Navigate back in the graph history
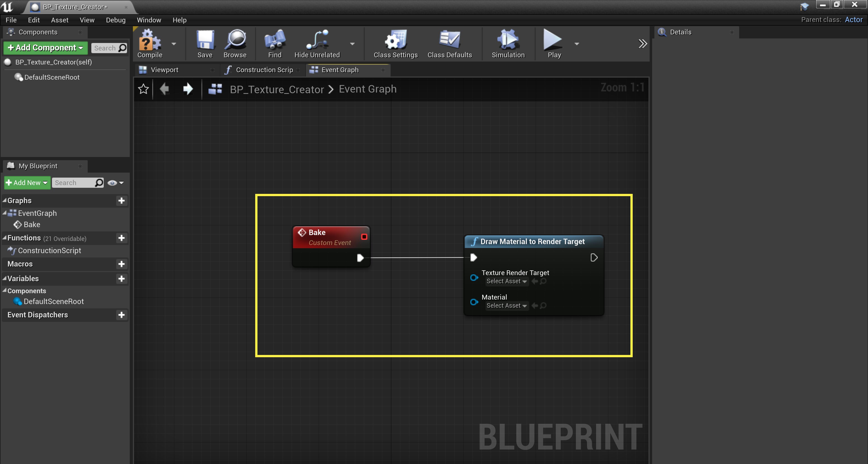Screen dimensions: 868x464 coord(165,89)
